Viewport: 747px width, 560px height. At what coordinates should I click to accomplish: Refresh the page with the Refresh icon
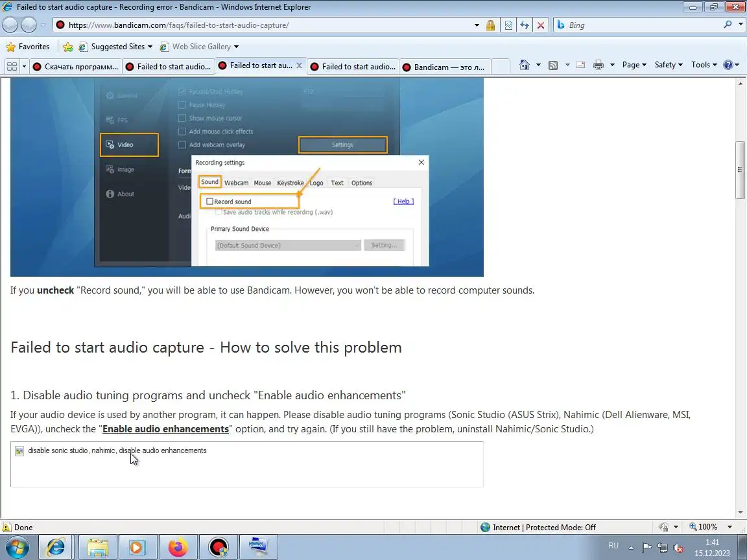click(x=525, y=25)
